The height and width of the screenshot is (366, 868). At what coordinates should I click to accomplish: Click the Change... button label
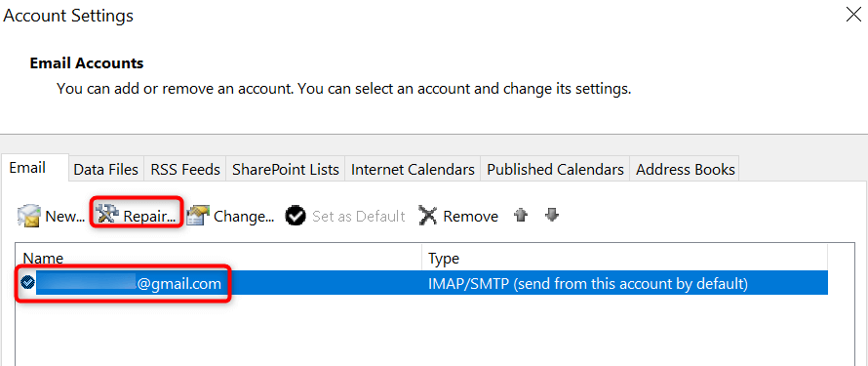(x=244, y=216)
